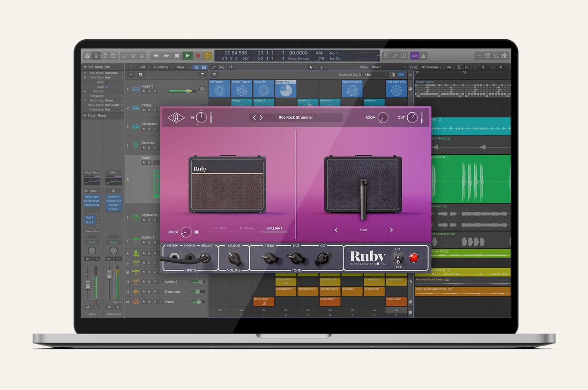Open the Scissors editors button
Screen dimensions: 588x390
141,56
